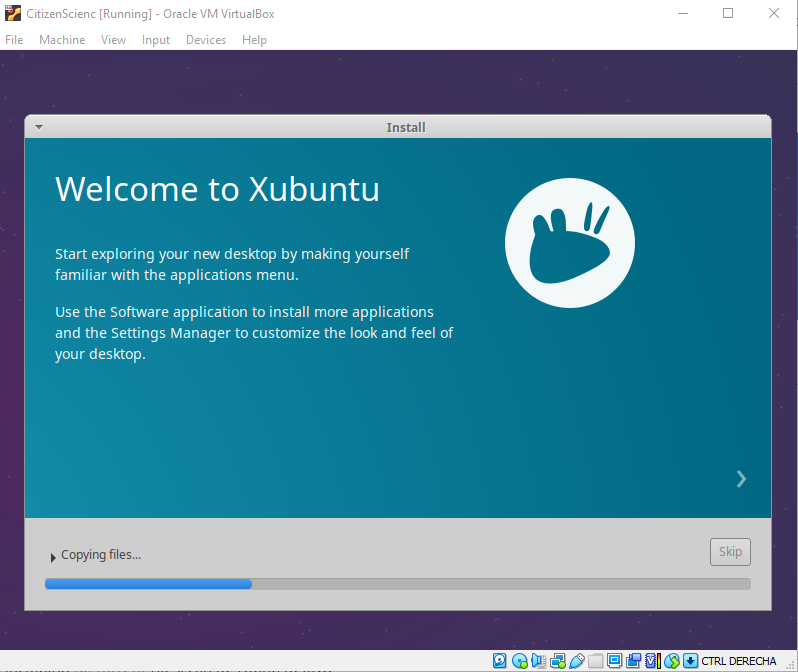The image size is (798, 672).
Task: Open the View menu
Action: (x=113, y=40)
